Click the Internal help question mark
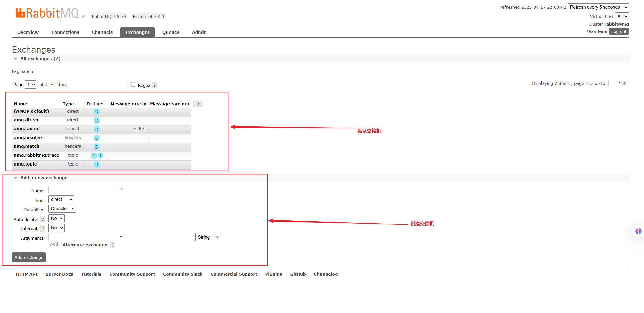The width and height of the screenshot is (644, 313). [x=43, y=229]
